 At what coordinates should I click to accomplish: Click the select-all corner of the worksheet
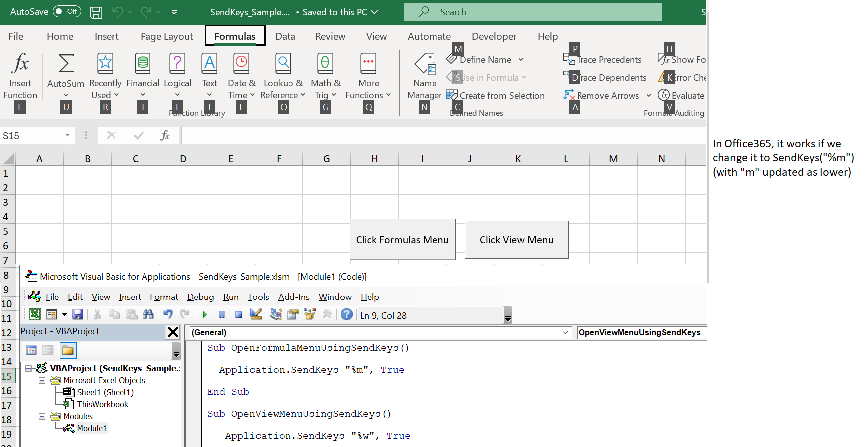click(x=8, y=159)
